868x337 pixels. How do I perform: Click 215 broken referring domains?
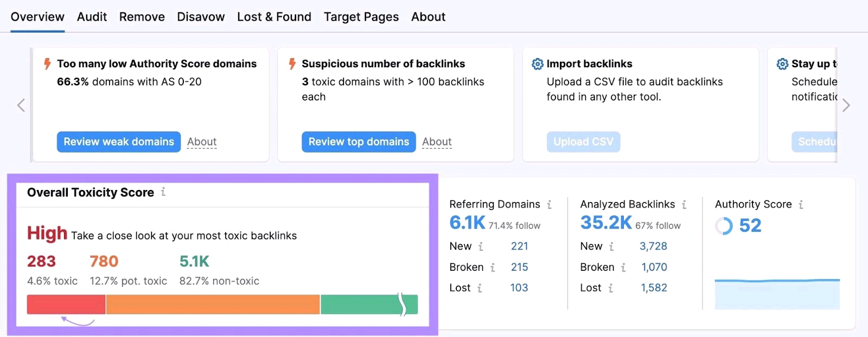pos(519,267)
